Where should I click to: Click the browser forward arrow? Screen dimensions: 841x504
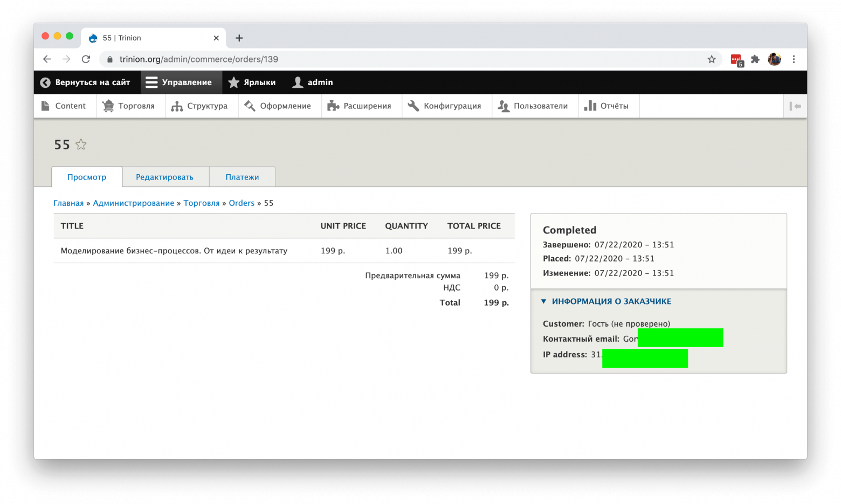[66, 59]
